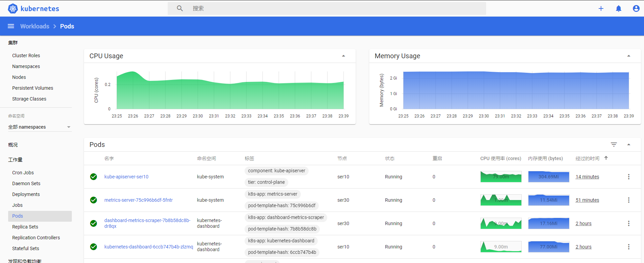644x263 pixels.
Task: Open metrics-server-75c996b6df-5fntr pod link
Action: (x=139, y=200)
